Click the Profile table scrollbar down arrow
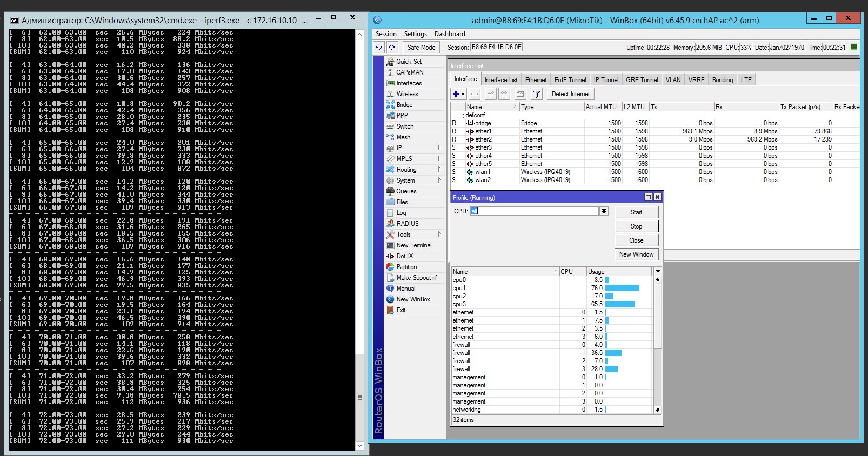The image size is (868, 456). click(x=658, y=410)
